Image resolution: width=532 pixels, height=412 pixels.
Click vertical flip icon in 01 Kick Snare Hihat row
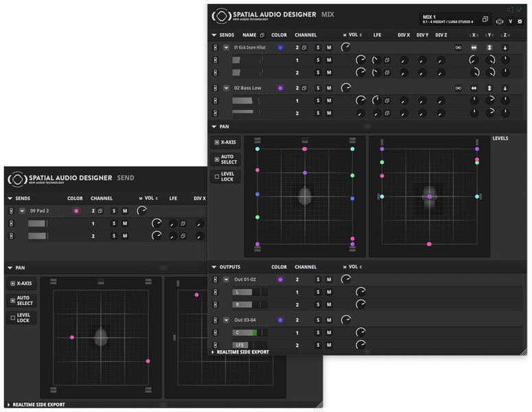click(489, 47)
